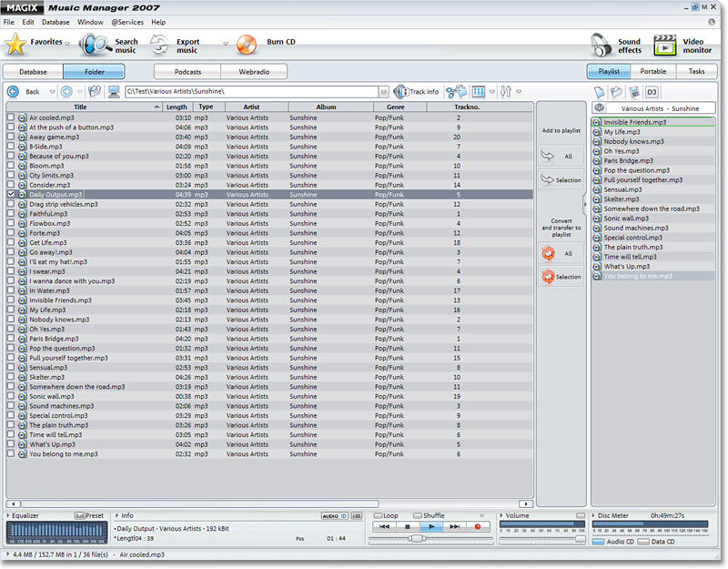Click Add to playlist All button

(561, 157)
